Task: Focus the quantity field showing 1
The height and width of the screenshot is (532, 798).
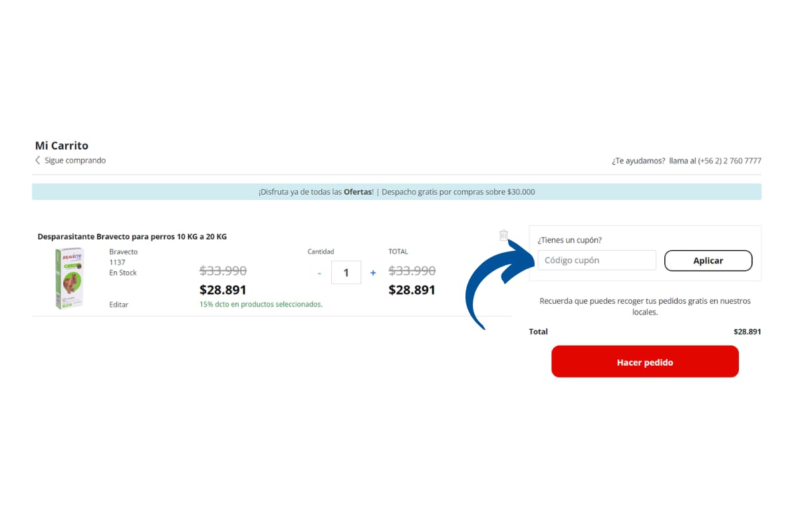Action: (x=346, y=273)
